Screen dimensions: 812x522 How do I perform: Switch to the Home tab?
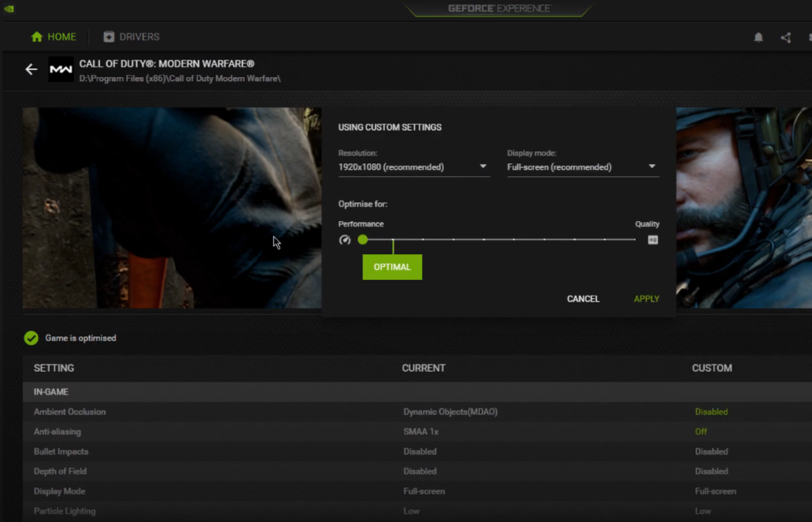tap(54, 37)
